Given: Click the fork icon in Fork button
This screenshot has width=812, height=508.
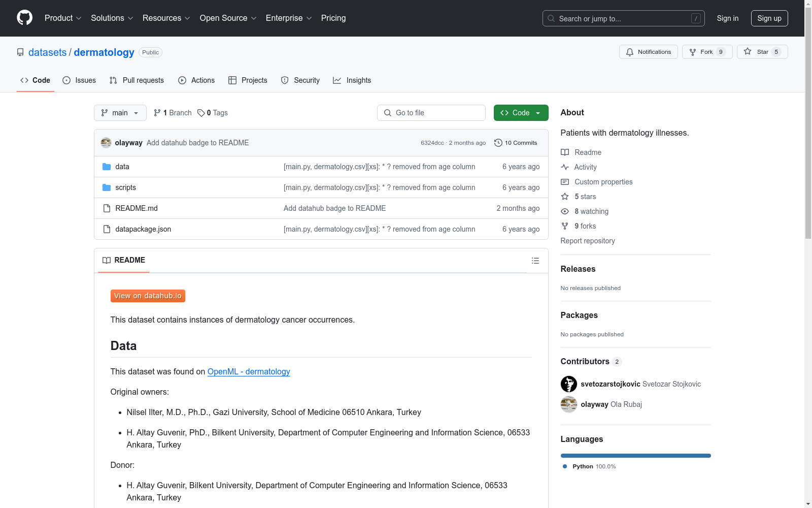Looking at the screenshot, I should pyautogui.click(x=693, y=52).
